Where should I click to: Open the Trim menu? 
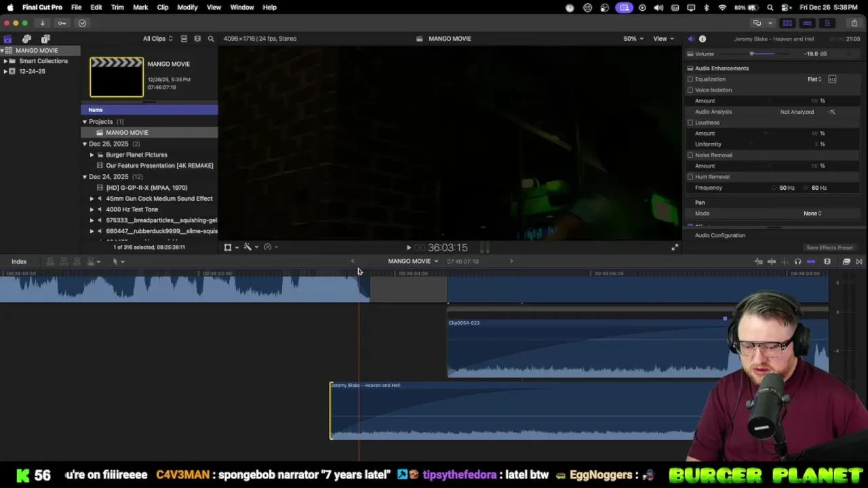pyautogui.click(x=117, y=7)
